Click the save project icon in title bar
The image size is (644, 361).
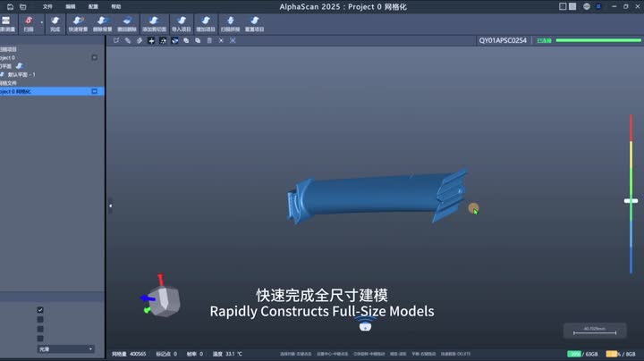point(10,6)
